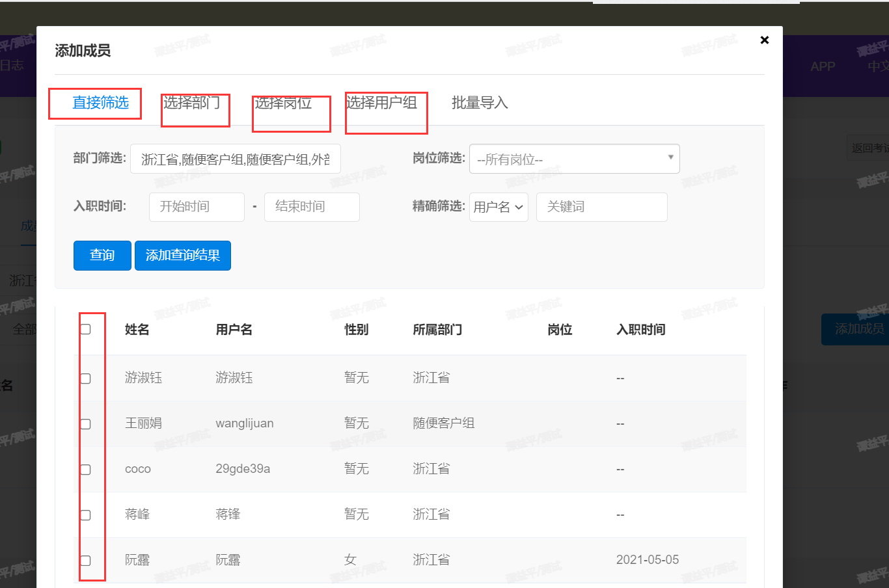
Task: Click the 用户名 column header
Action: click(x=234, y=330)
